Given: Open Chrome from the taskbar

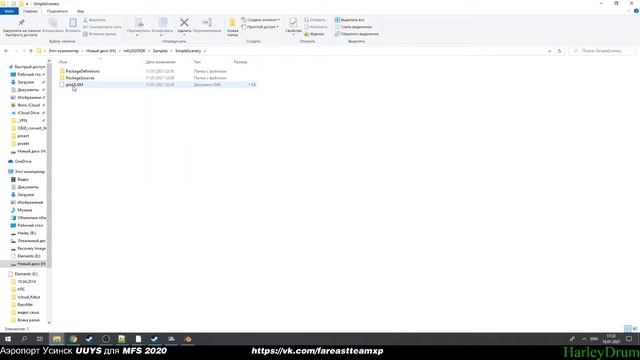Looking at the screenshot, I should click(73, 339).
